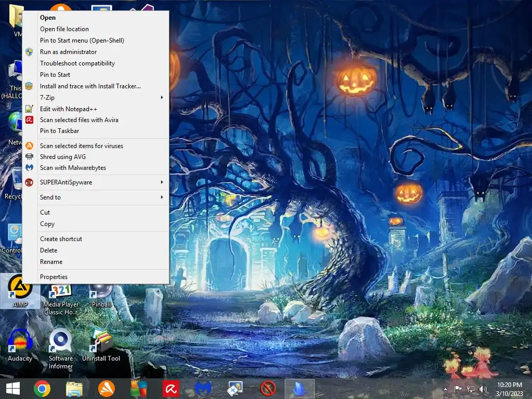
Task: Open the Action Center flag icon
Action: (x=458, y=389)
